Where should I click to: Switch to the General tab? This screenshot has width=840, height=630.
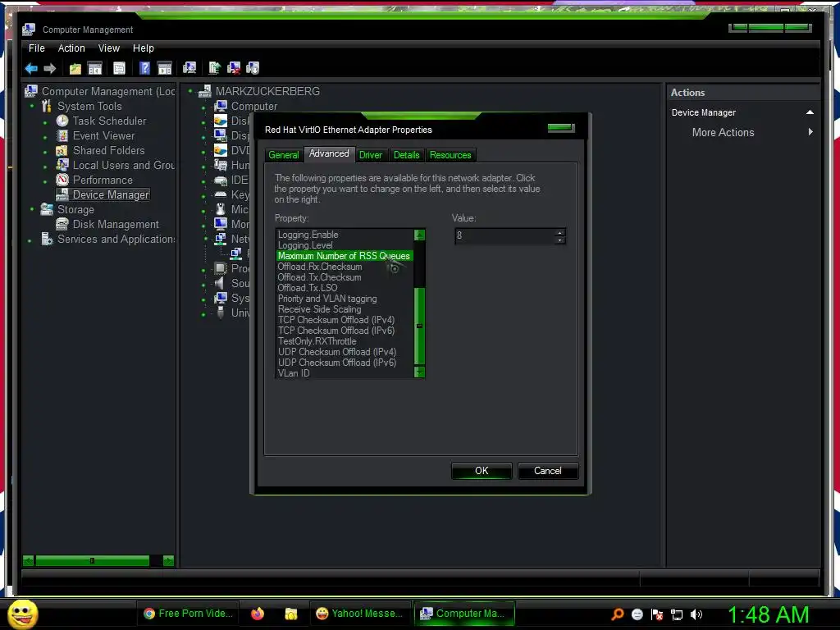point(283,155)
